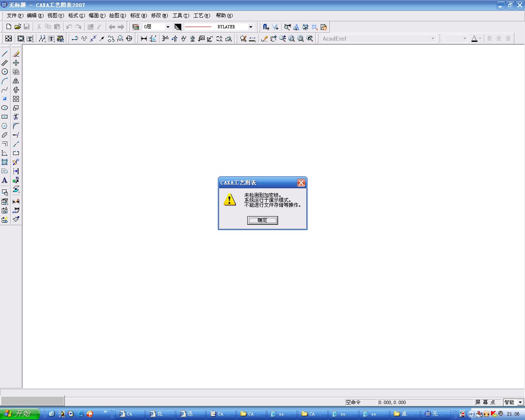525x420 pixels.
Task: Expand the 0层 layer dropdown
Action: coord(168,27)
